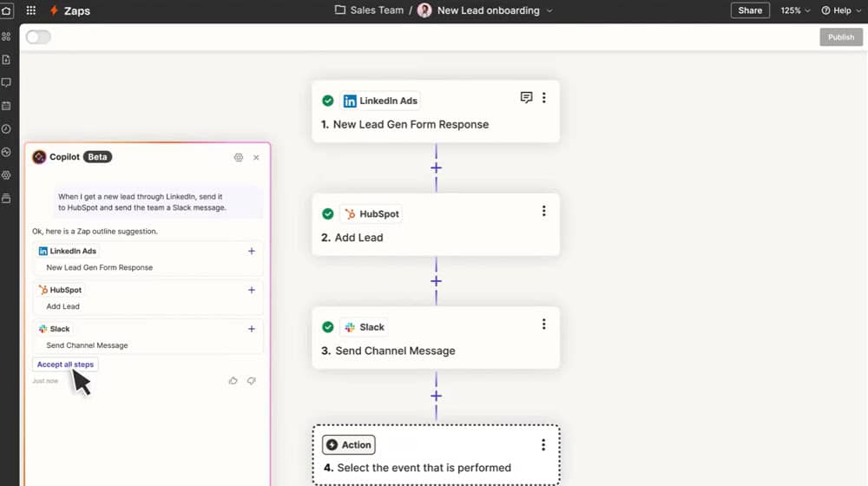Screen dimensions: 868x486
Task: Open the Help menu
Action: [841, 10]
